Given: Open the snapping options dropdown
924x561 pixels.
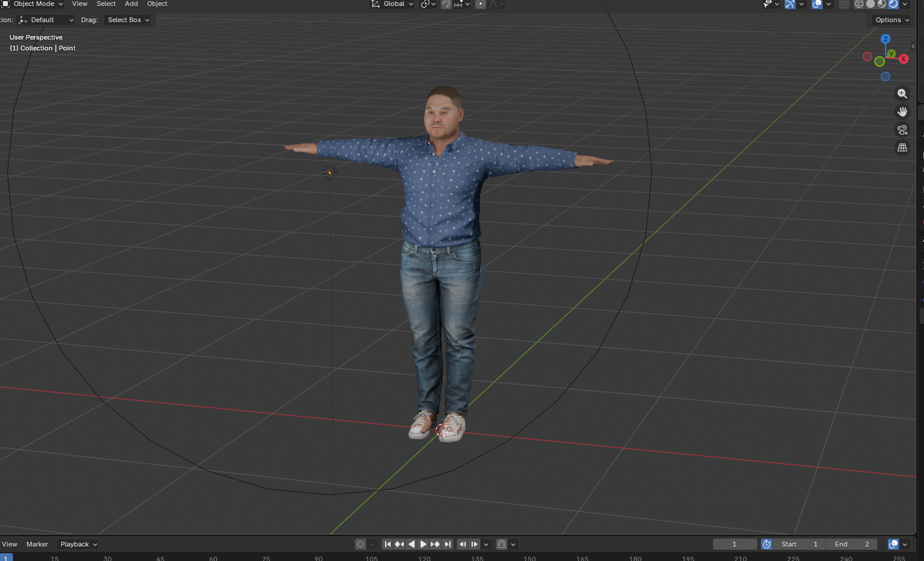Looking at the screenshot, I should (x=463, y=4).
